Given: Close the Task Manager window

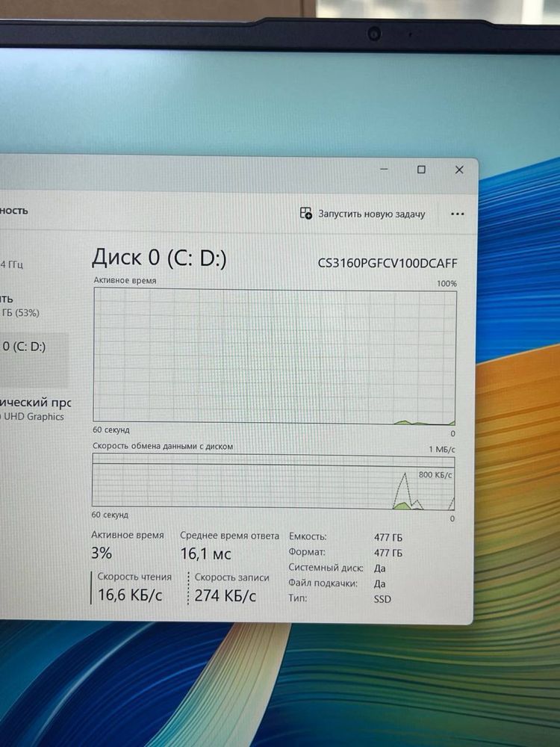Looking at the screenshot, I should point(459,170).
